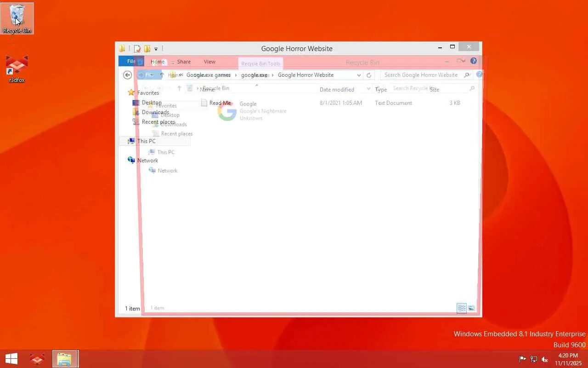The width and height of the screenshot is (588, 368).
Task: Go back with the Back arrow
Action: pyautogui.click(x=128, y=75)
